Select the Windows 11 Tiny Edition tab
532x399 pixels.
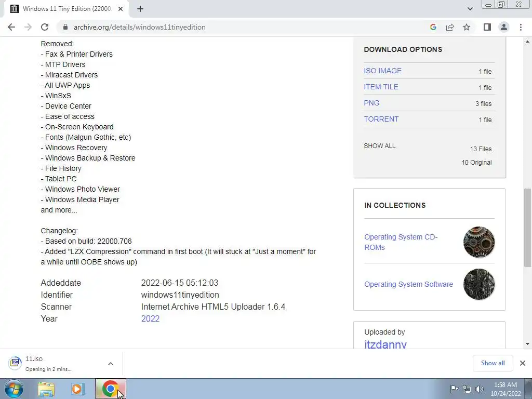coord(66,9)
